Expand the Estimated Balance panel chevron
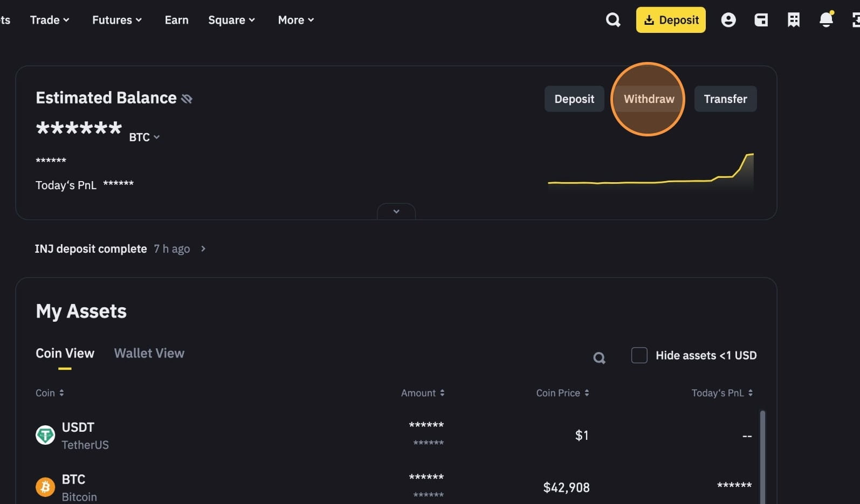 [396, 211]
